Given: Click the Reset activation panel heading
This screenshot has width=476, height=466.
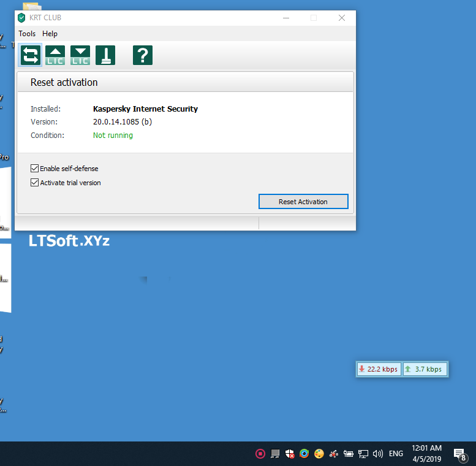Looking at the screenshot, I should [x=64, y=82].
